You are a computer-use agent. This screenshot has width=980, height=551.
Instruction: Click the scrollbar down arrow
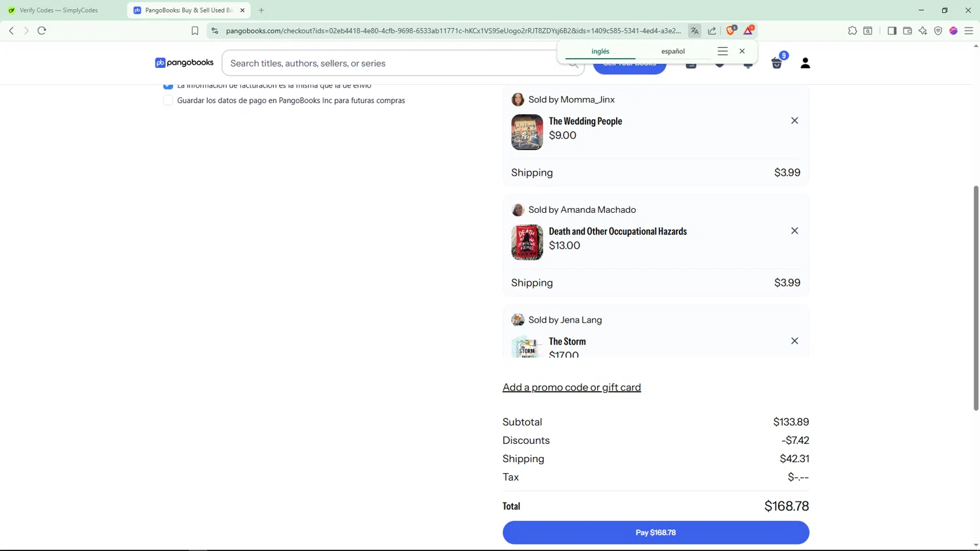pyautogui.click(x=976, y=545)
